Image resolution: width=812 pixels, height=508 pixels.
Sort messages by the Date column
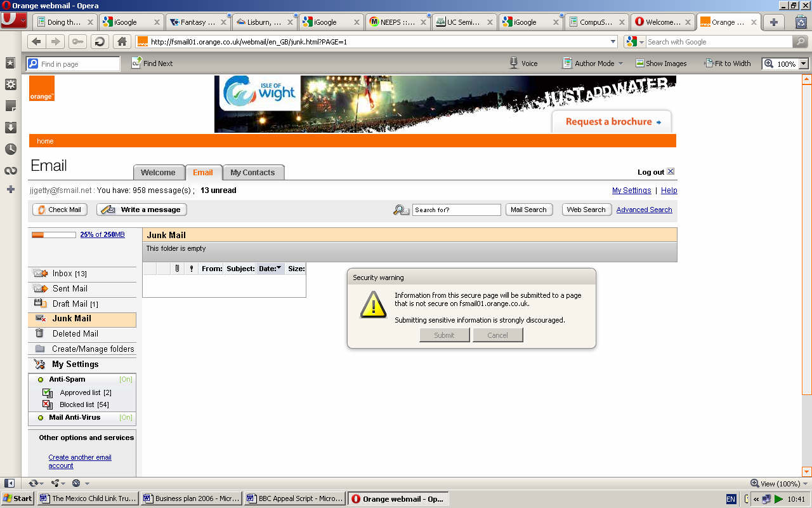(270, 269)
